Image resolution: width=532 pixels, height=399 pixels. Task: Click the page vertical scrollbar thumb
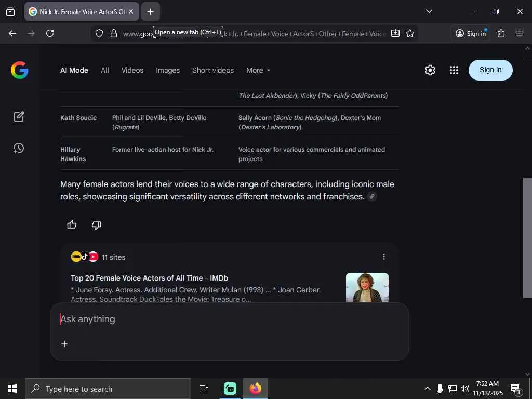coord(527,237)
